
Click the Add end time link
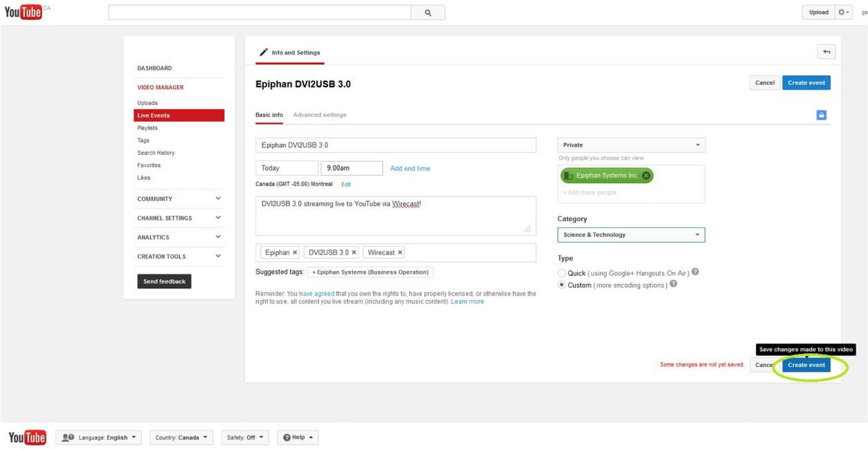point(410,169)
